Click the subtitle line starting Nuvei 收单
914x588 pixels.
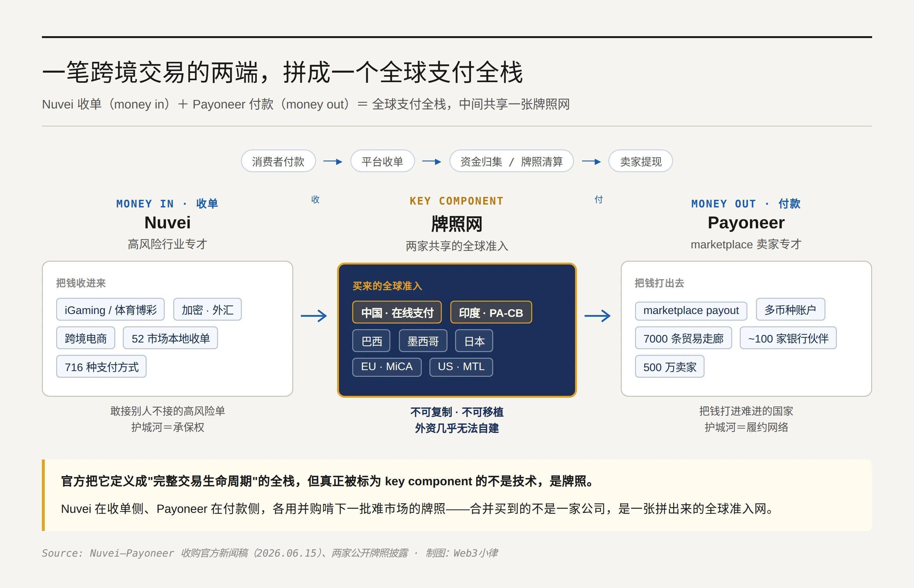pyautogui.click(x=306, y=104)
